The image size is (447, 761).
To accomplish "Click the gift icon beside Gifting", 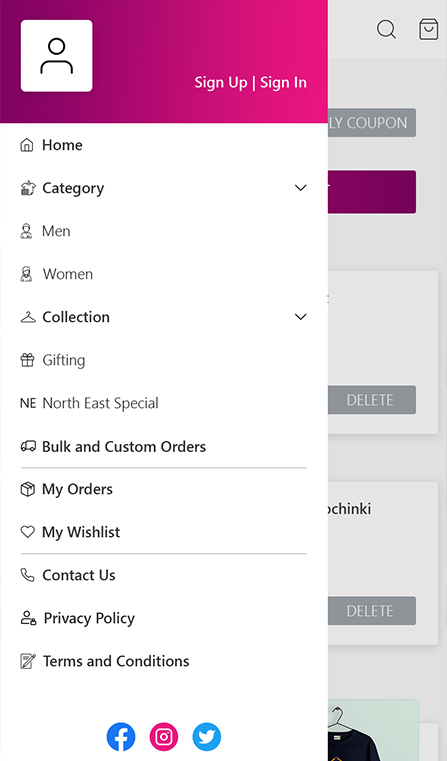I will click(x=28, y=360).
